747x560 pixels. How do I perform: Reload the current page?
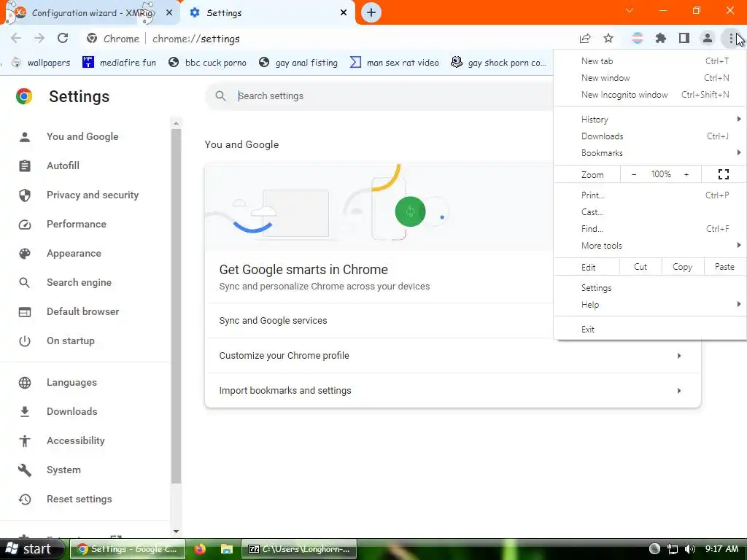pos(63,38)
